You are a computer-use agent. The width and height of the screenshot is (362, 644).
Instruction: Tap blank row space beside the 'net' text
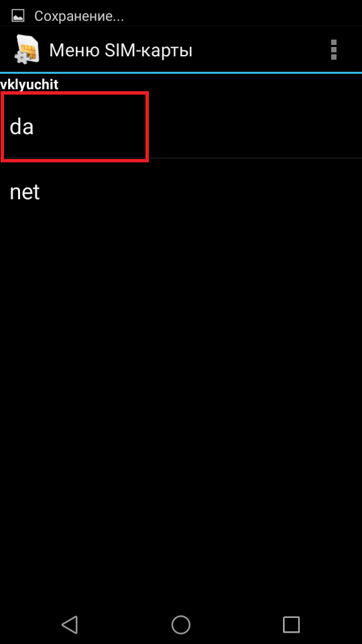point(201,192)
